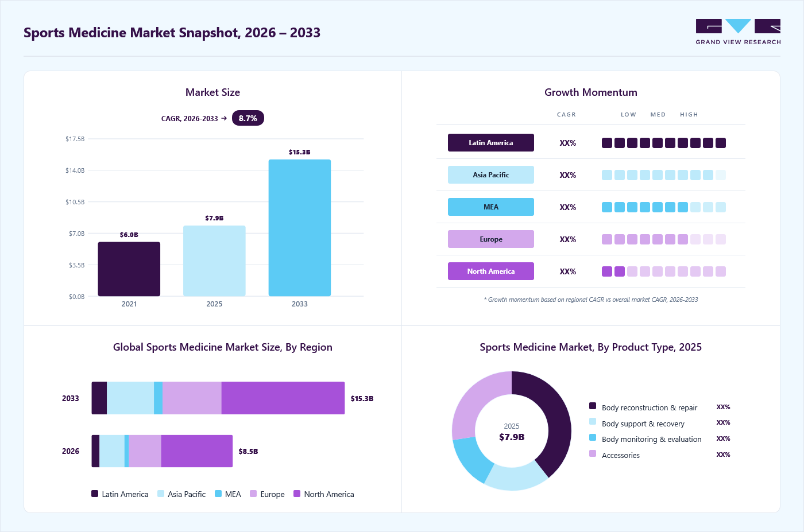Click the $8.5B label of 2026 bar

point(248,452)
